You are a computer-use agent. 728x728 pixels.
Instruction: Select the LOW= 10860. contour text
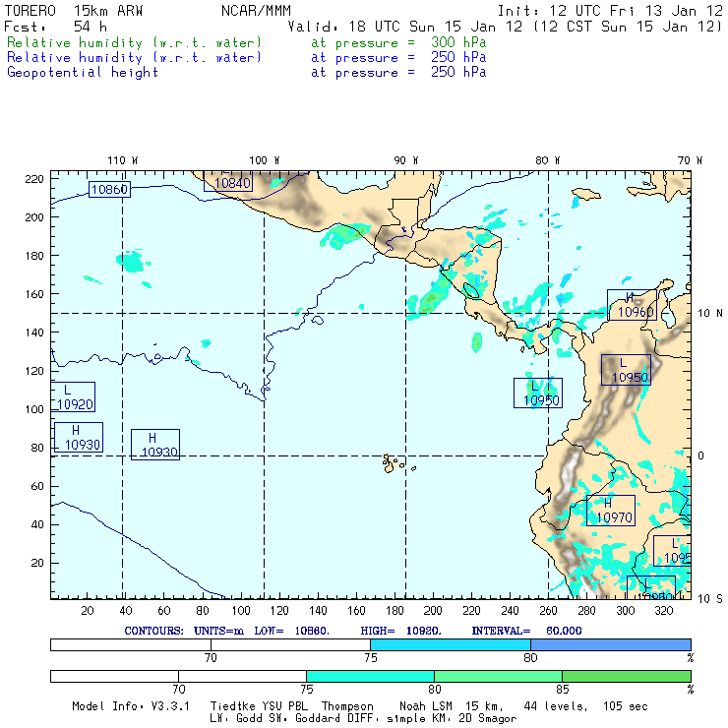tap(291, 631)
